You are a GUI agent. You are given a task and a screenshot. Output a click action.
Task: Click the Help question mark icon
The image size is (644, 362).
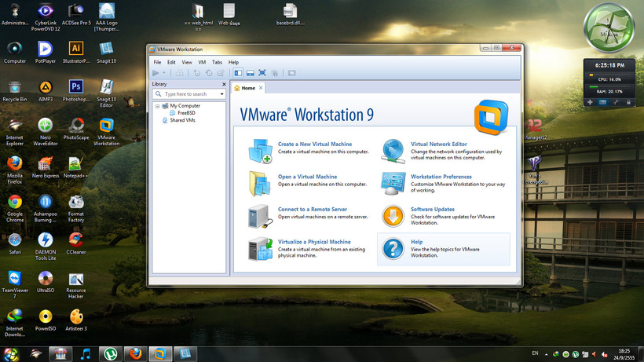click(x=393, y=249)
